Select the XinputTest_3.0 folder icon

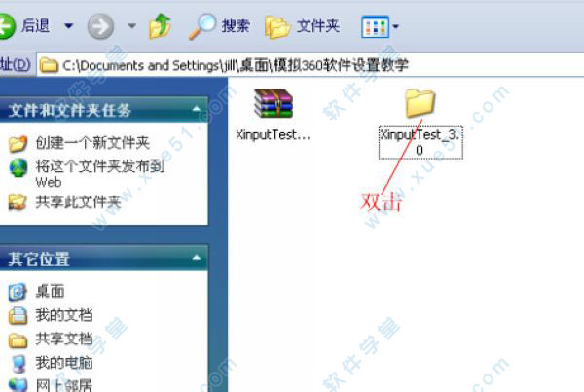tap(420, 103)
